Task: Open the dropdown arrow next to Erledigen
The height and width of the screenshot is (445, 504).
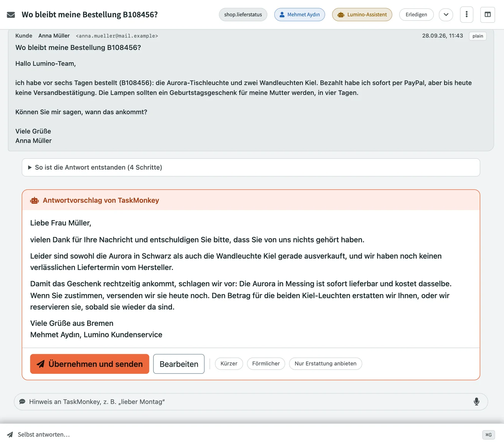Action: tap(446, 14)
